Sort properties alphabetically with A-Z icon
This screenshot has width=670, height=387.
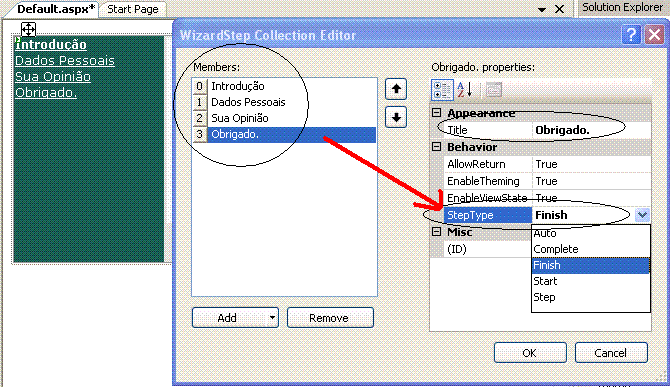tap(464, 90)
